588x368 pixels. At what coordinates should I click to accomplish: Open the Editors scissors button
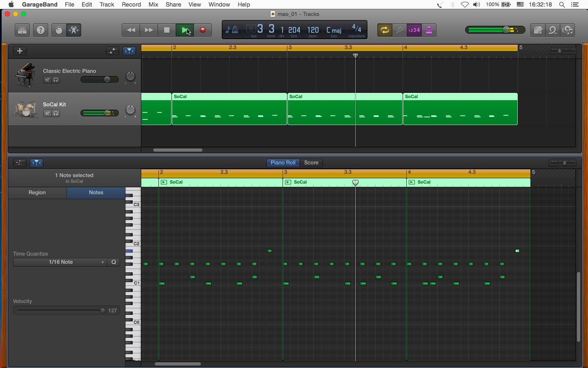click(74, 30)
